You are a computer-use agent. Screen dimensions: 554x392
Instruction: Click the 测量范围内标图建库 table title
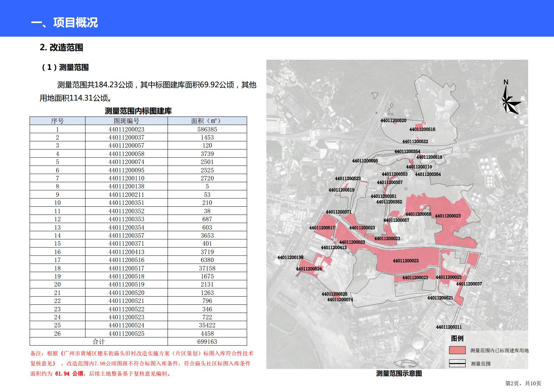click(138, 111)
